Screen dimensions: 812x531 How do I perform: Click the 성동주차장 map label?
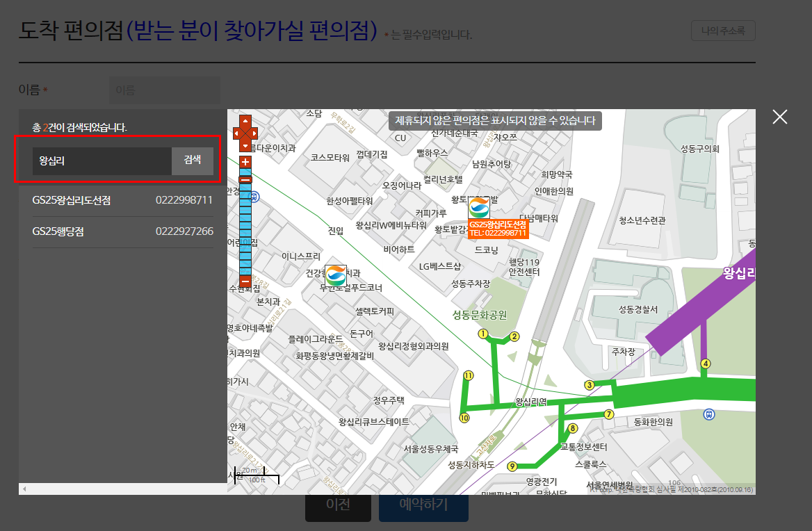(x=471, y=284)
